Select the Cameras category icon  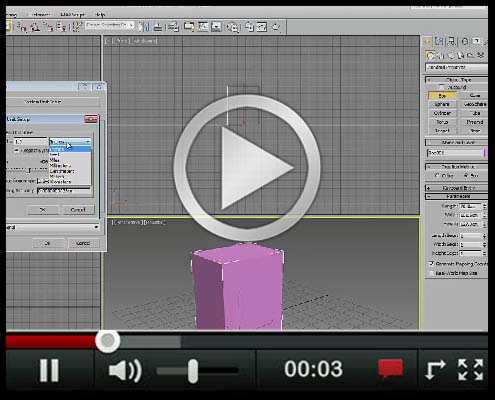pyautogui.click(x=460, y=55)
